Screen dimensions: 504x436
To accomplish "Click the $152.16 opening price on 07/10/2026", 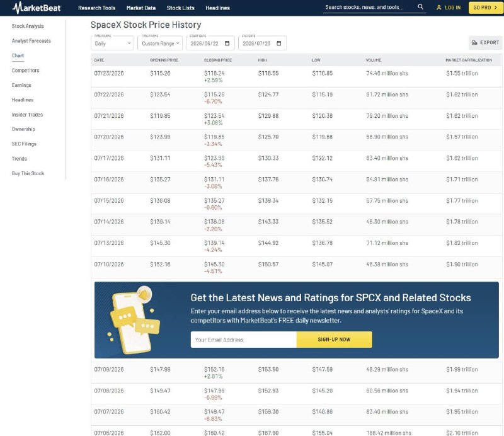I will coord(161,264).
